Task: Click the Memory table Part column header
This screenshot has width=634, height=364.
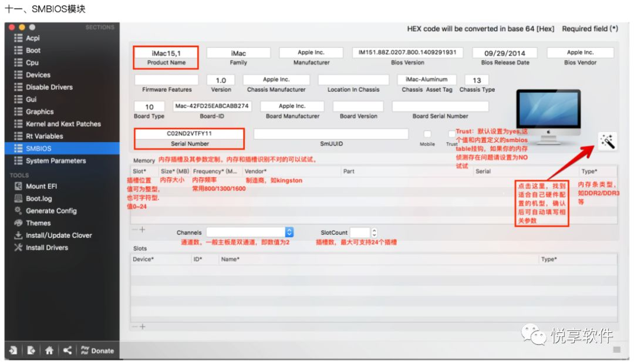Action: pos(406,171)
